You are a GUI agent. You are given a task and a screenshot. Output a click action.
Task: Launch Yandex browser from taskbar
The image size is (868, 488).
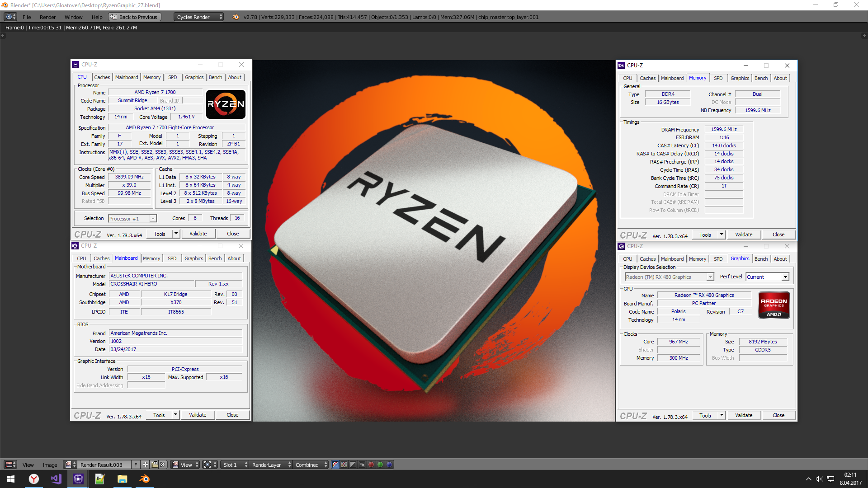pyautogui.click(x=34, y=479)
